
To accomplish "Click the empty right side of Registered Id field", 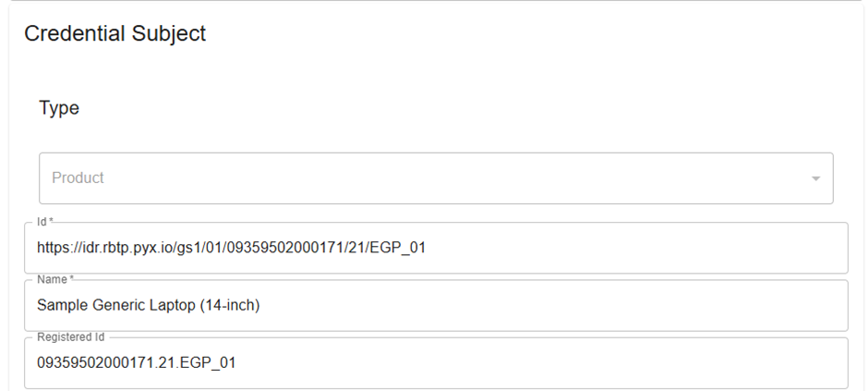I will [x=646, y=362].
